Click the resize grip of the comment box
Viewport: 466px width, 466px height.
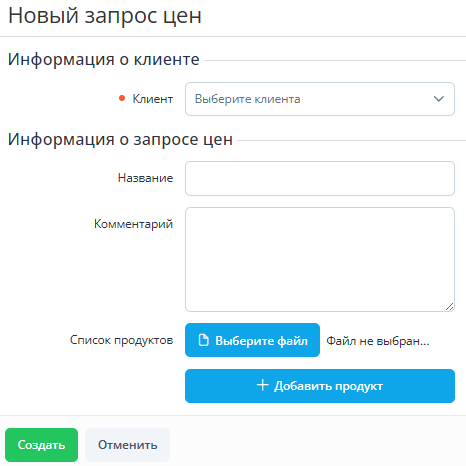click(x=449, y=307)
